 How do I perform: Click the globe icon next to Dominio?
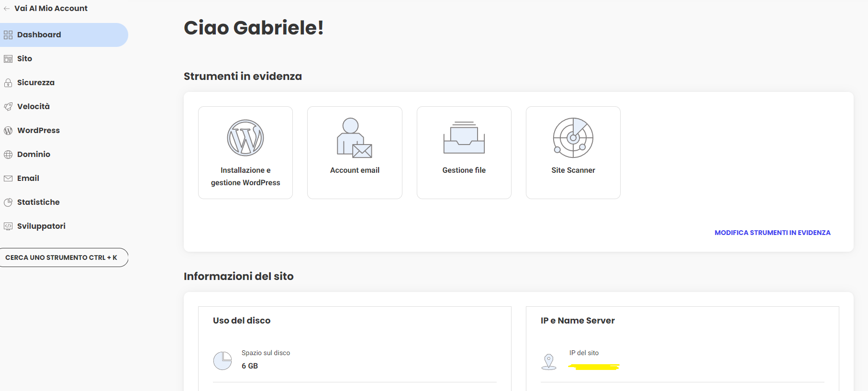8,155
